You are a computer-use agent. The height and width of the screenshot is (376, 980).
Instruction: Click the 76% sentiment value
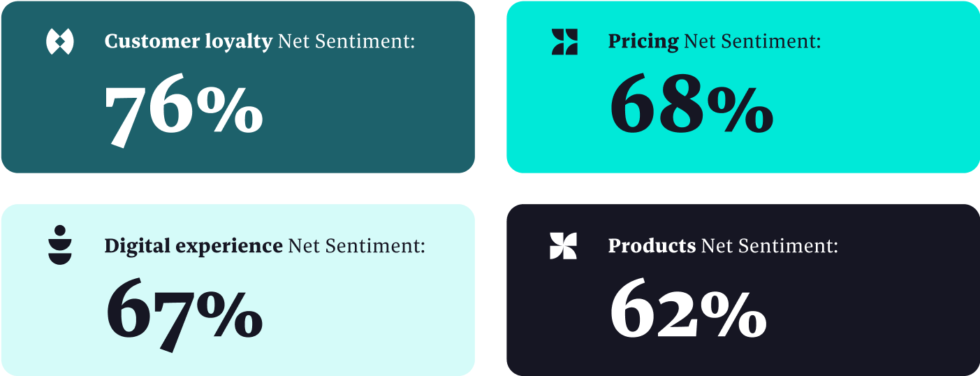[x=184, y=110]
